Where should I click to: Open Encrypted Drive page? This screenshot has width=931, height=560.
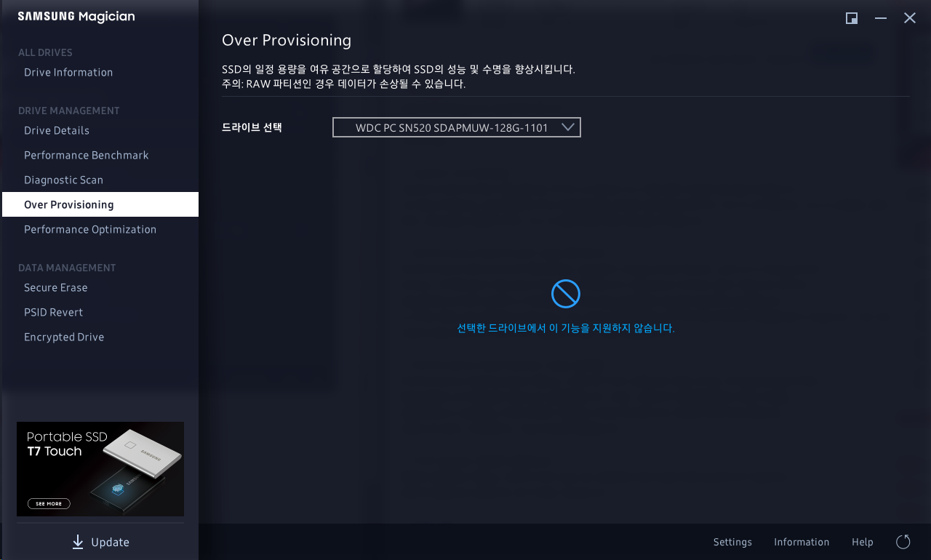coord(64,337)
